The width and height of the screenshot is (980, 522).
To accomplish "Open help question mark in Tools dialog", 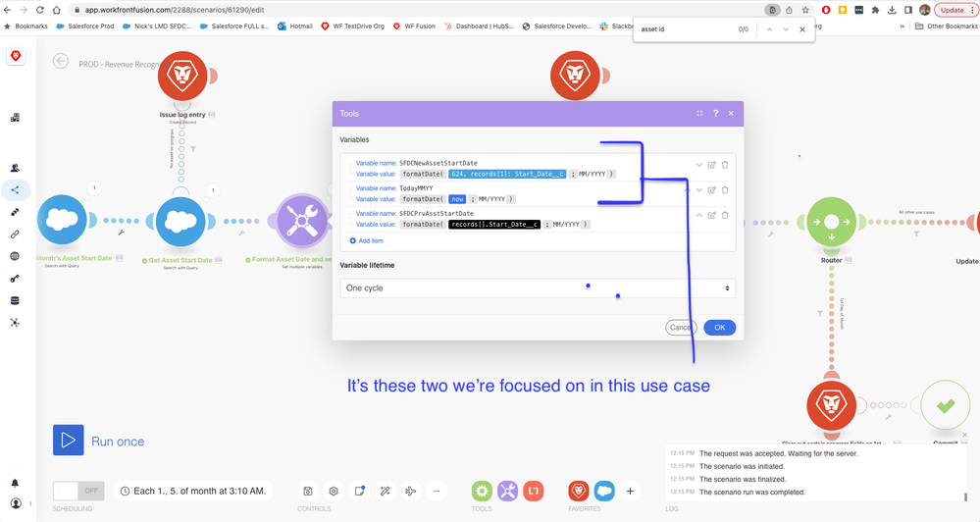I will point(715,114).
